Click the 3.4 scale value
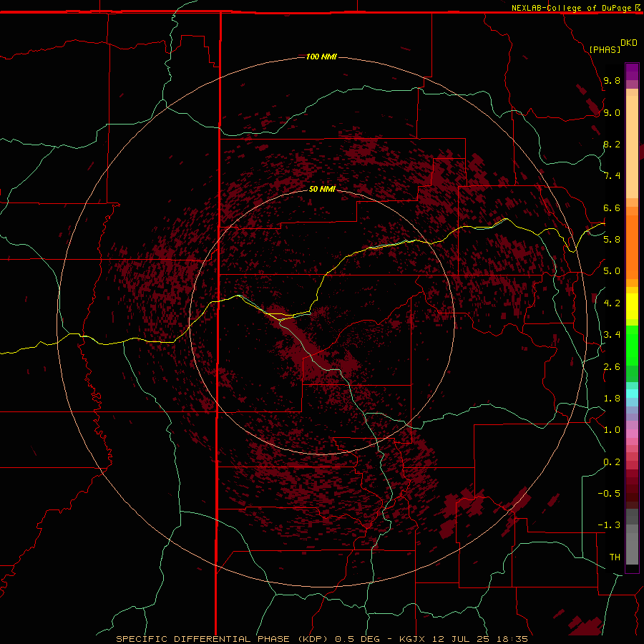Screen dimensions: 644x644 (x=612, y=335)
